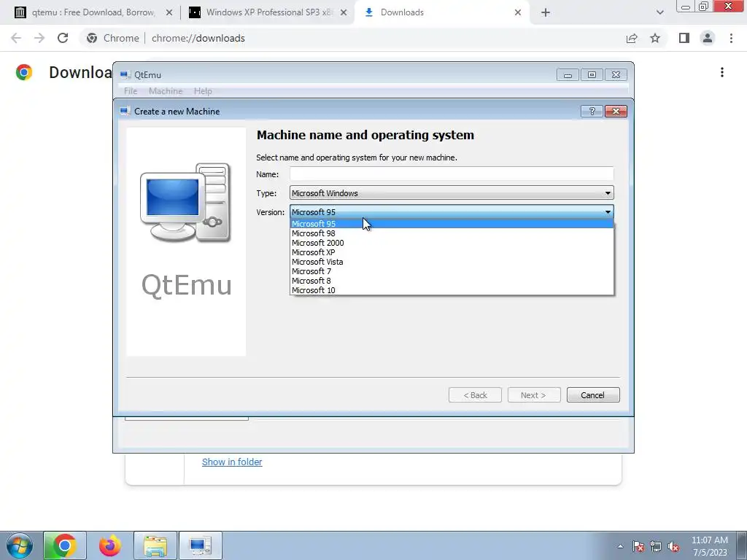The width and height of the screenshot is (747, 560).
Task: Open Chrome profile avatar
Action: (708, 38)
